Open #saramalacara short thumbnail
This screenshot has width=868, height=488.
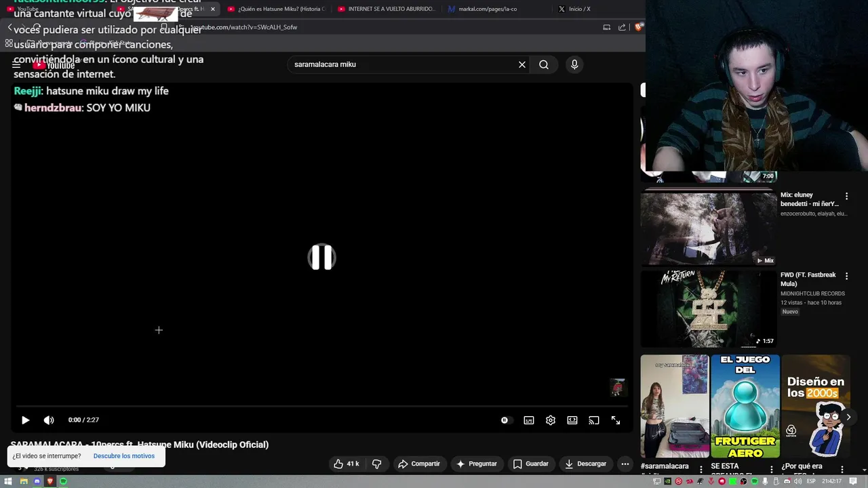click(675, 406)
